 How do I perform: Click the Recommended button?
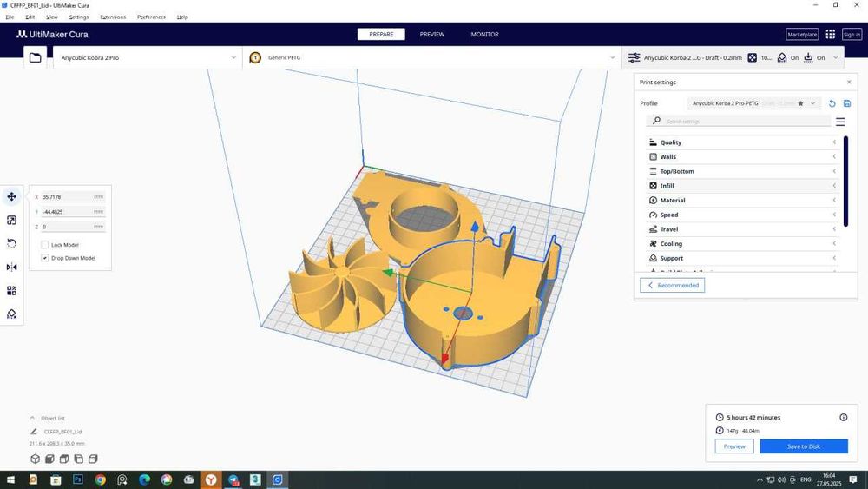(x=673, y=285)
